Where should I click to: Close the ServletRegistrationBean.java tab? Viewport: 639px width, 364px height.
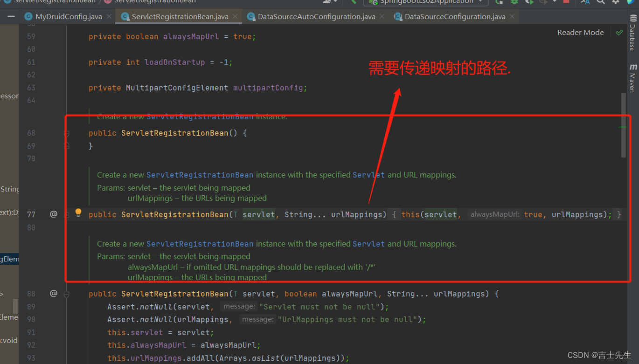click(235, 16)
